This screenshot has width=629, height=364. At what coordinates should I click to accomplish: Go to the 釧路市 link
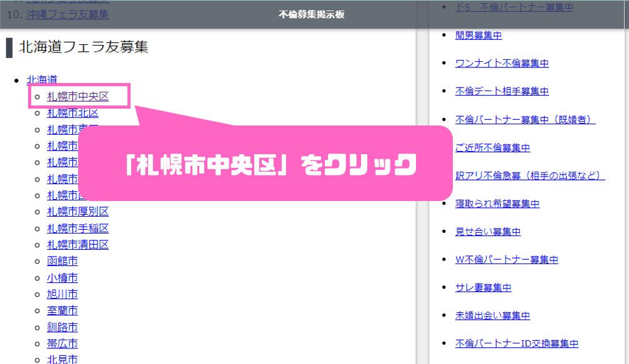tap(62, 327)
